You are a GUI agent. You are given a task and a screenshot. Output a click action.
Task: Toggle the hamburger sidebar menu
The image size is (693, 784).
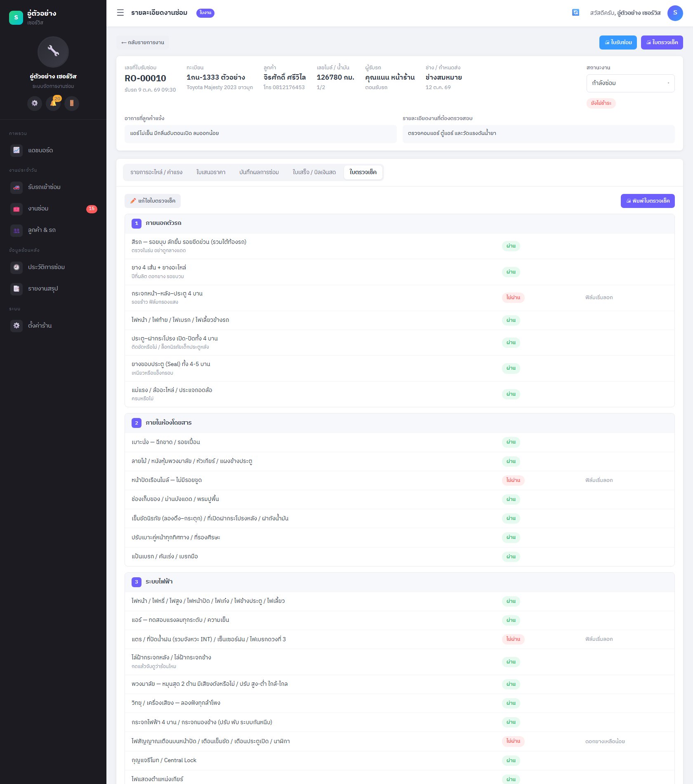[120, 13]
